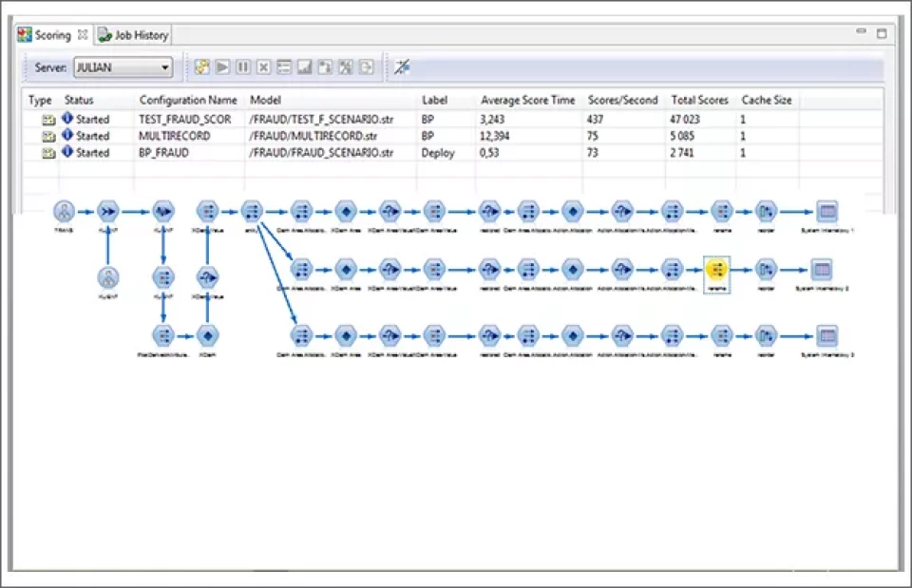Click the Total Scores column header
The height and width of the screenshot is (588, 912).
tap(699, 100)
